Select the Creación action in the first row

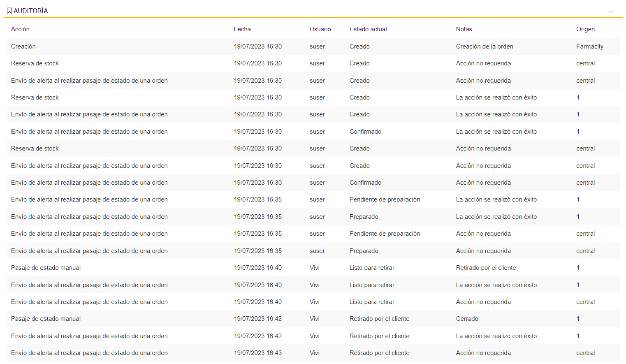point(23,46)
